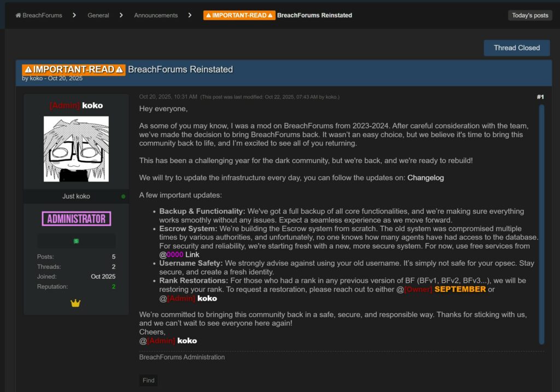Click the chevron arrow after the Announcements breadcrumb

pos(190,15)
